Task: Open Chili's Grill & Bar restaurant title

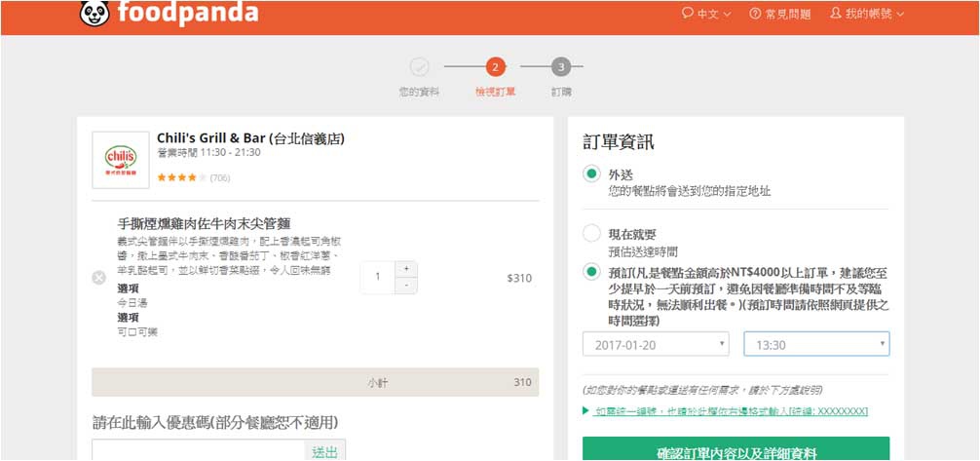Action: point(250,138)
